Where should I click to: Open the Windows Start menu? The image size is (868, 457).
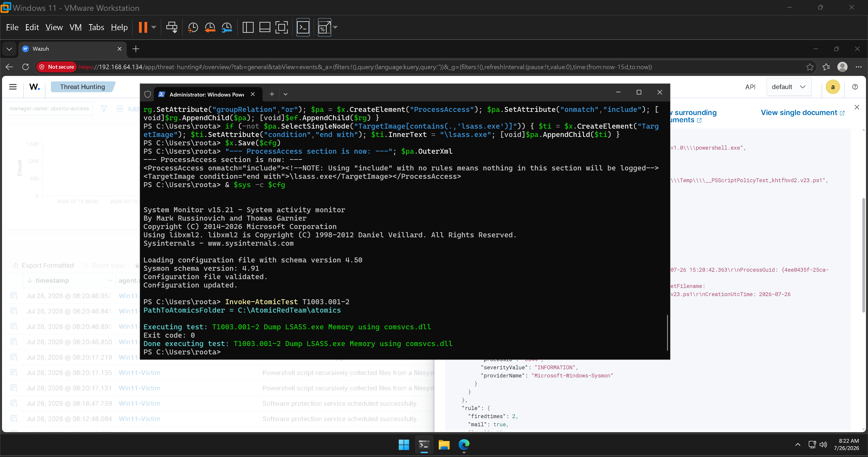coord(404,445)
